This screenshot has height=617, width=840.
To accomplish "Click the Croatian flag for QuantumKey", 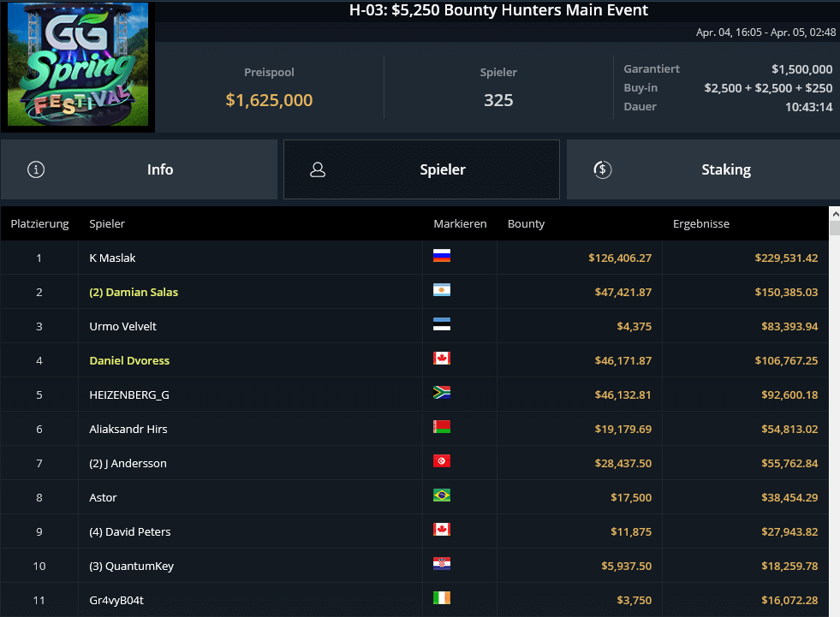I will pyautogui.click(x=442, y=564).
